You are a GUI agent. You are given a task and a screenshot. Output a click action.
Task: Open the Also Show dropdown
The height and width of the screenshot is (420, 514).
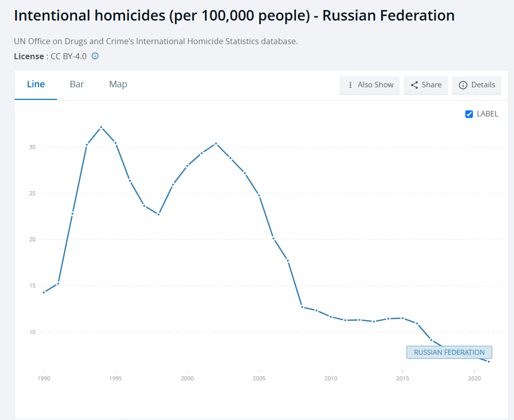pyautogui.click(x=370, y=85)
